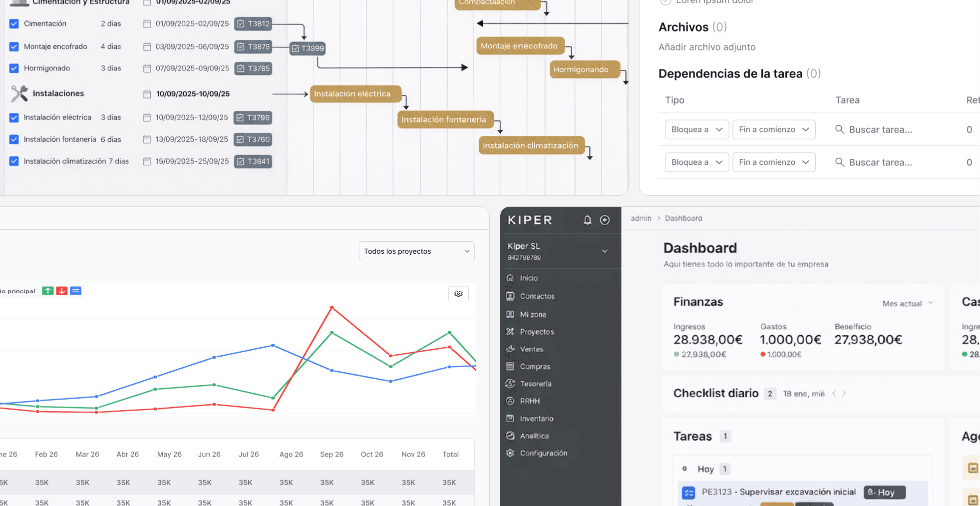Screen dimensions: 980x506
Task: Click the red down-arrow legend icon
Action: tap(62, 291)
